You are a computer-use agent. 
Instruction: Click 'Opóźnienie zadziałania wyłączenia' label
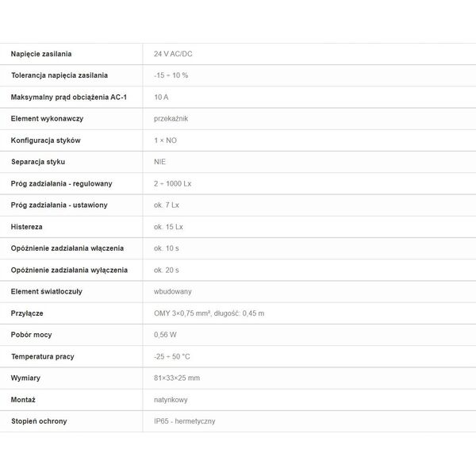69,271
